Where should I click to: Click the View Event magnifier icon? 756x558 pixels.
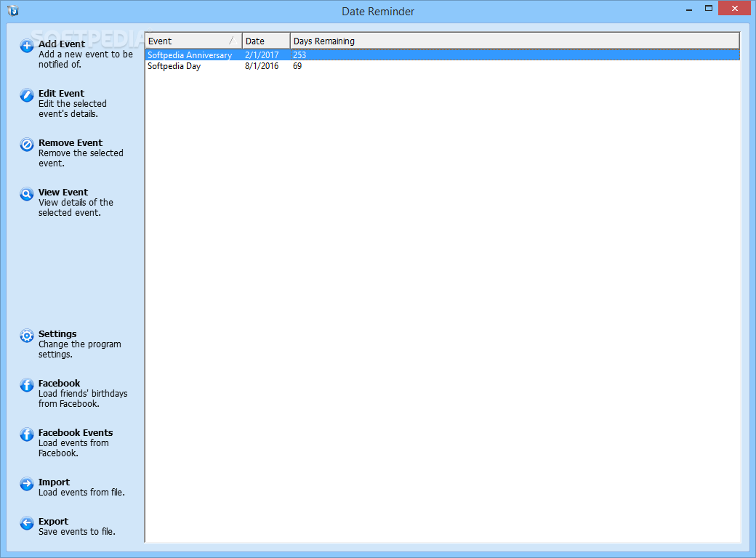tap(26, 194)
